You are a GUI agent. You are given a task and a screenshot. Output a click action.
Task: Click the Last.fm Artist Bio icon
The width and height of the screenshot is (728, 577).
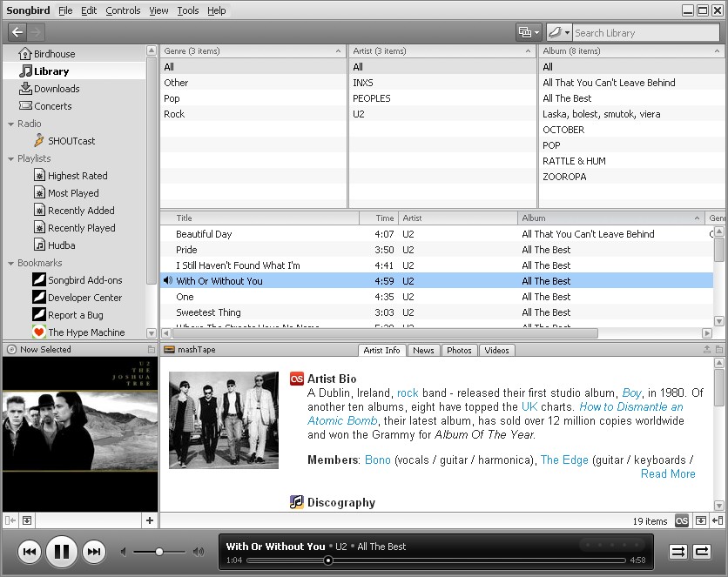tap(297, 379)
